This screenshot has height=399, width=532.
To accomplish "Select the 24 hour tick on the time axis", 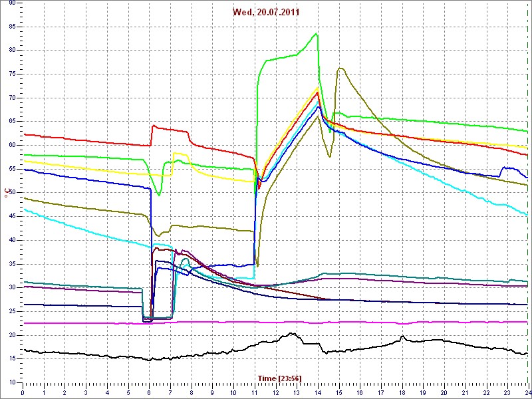I will point(527,393).
